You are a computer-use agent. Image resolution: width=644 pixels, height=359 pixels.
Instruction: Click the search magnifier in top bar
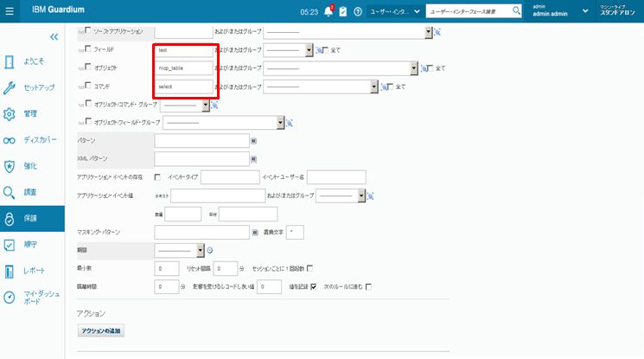517,11
